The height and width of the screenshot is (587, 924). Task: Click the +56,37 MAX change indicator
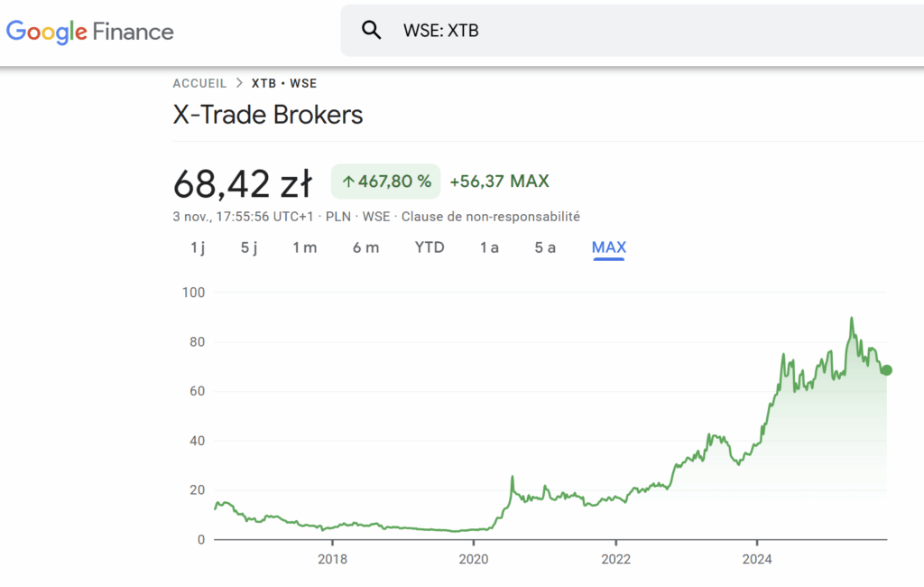(499, 181)
